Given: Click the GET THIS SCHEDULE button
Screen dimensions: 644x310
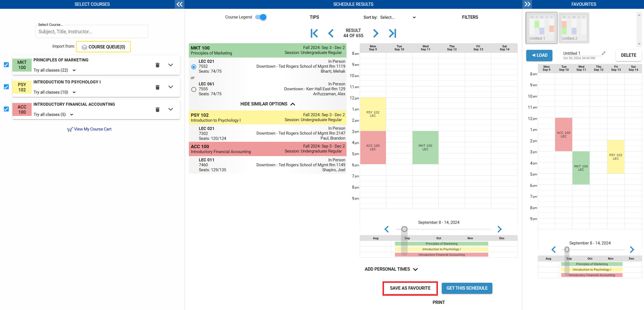Looking at the screenshot, I should click(x=467, y=288).
